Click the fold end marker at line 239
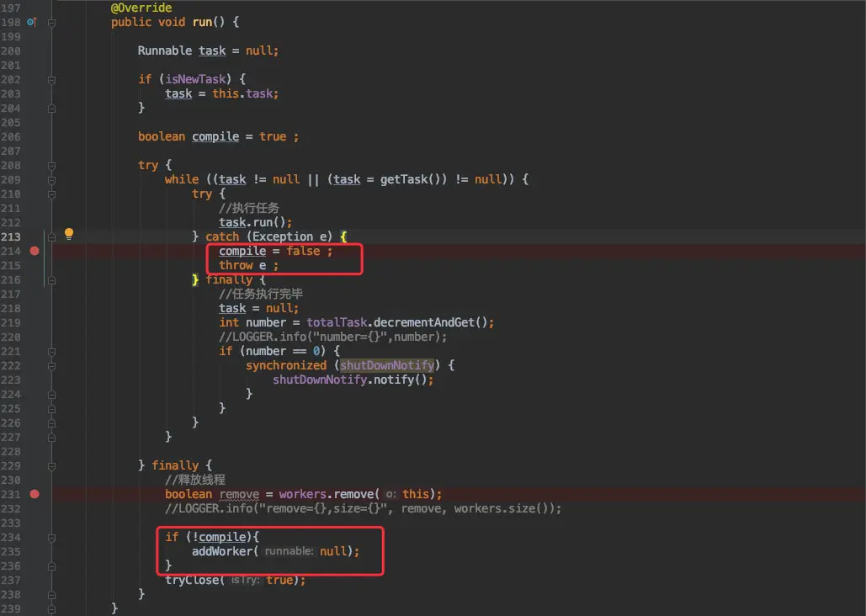 click(51, 609)
